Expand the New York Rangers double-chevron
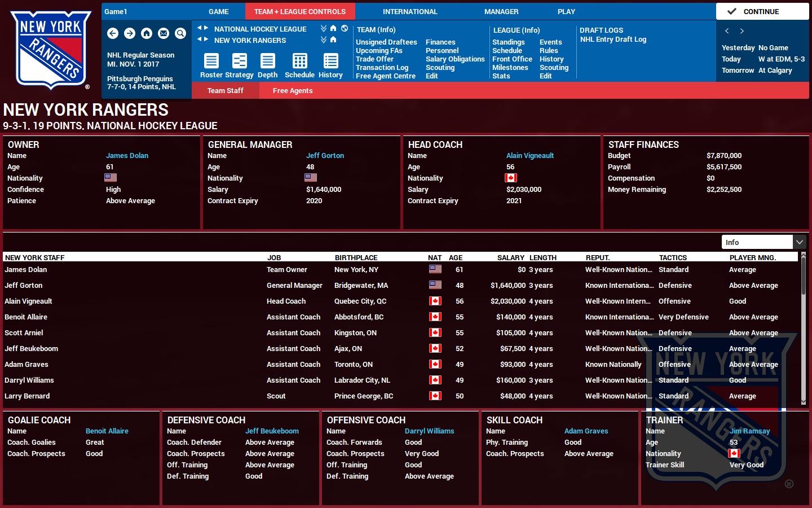This screenshot has height=508, width=812. click(x=323, y=40)
